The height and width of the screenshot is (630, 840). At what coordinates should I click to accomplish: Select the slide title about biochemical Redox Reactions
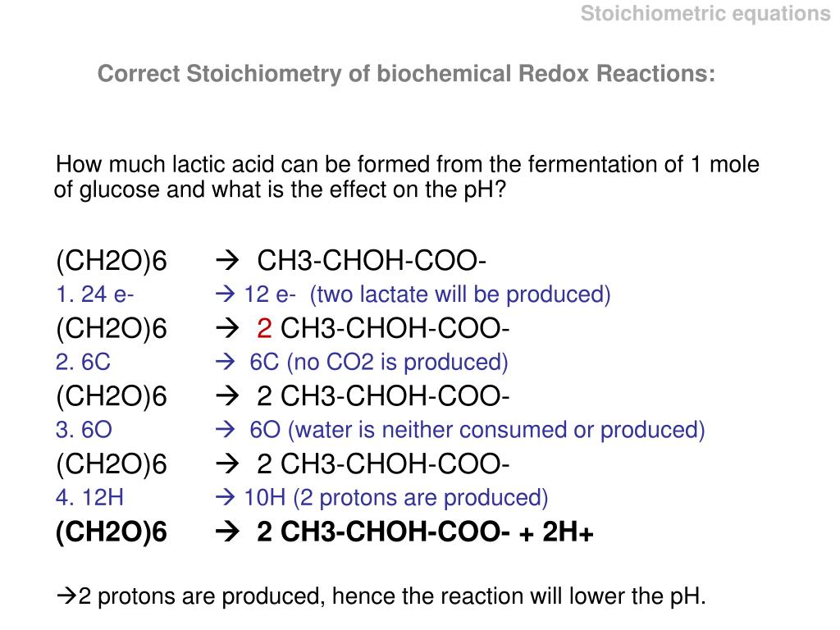(406, 74)
